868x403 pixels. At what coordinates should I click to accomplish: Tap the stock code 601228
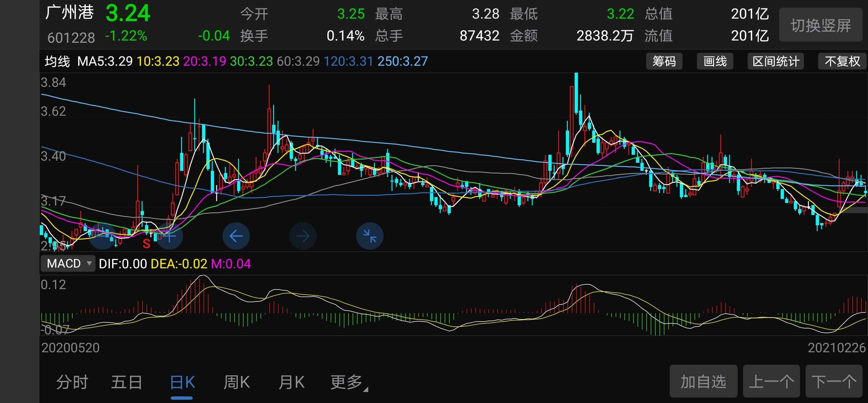(x=71, y=38)
